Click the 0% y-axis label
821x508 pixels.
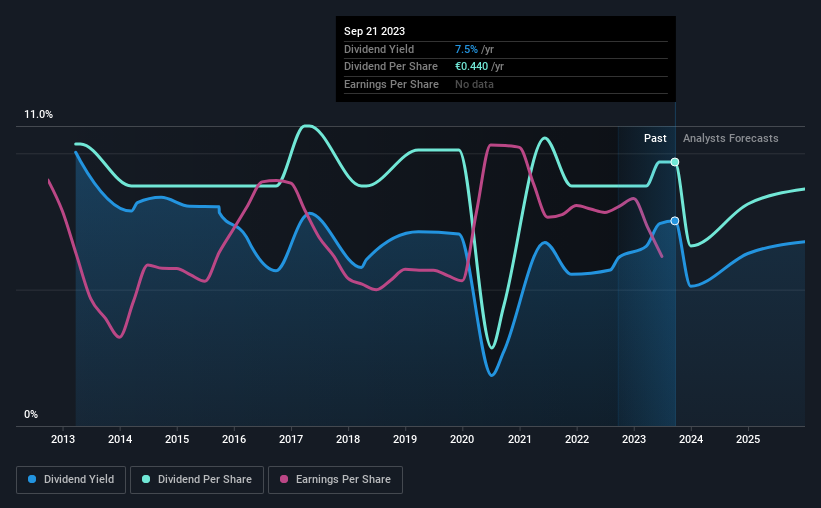(x=31, y=415)
